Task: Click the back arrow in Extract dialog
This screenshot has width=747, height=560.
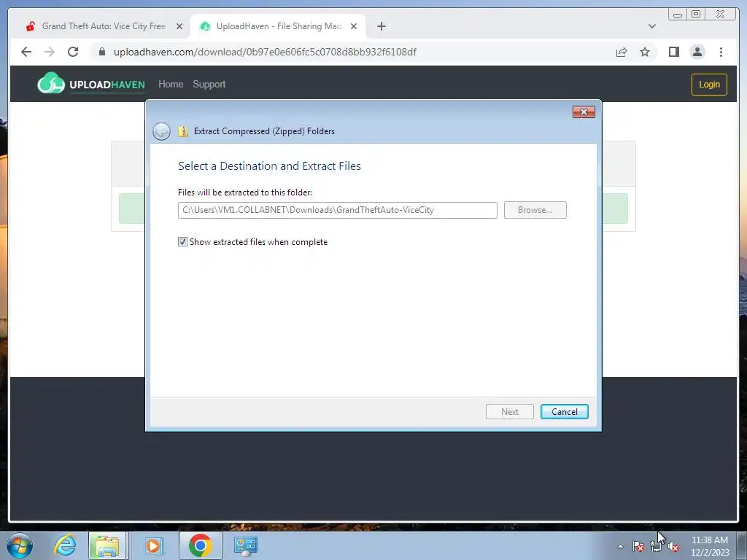Action: (161, 131)
